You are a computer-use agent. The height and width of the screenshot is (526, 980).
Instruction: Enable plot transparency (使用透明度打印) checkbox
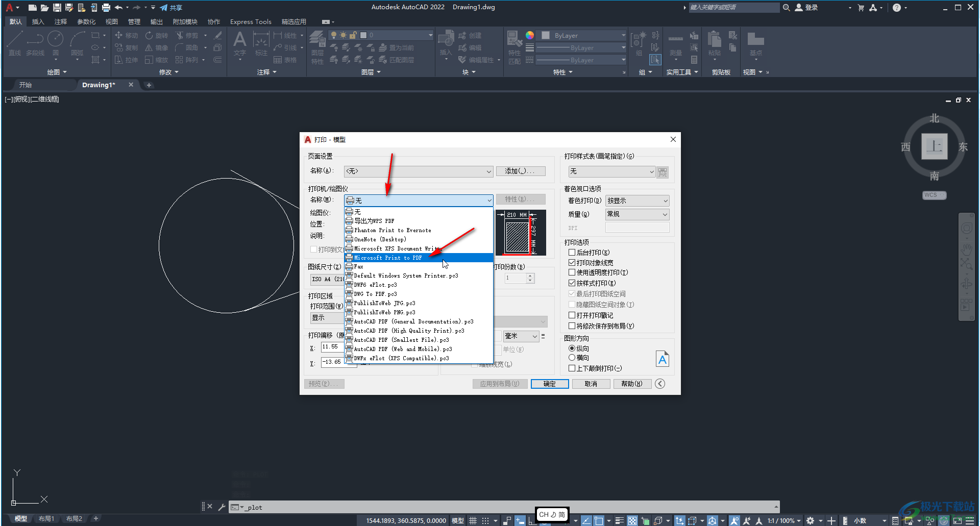[572, 272]
